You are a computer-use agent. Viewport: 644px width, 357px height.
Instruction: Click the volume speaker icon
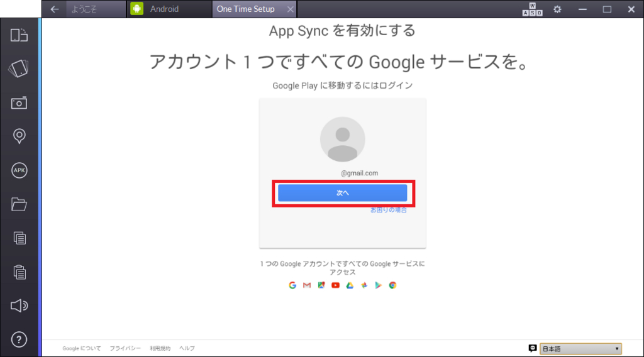point(19,305)
